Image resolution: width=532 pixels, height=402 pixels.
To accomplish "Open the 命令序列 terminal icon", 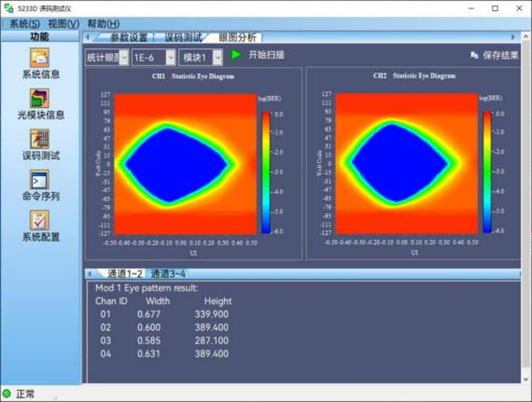I will pyautogui.click(x=40, y=180).
